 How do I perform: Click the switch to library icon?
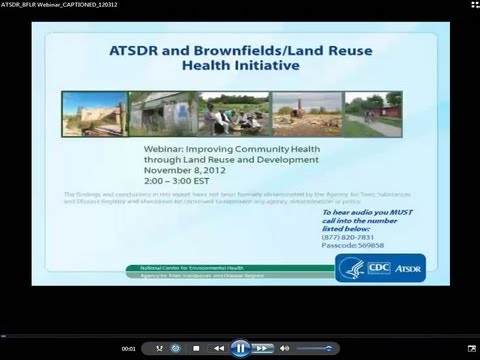pyautogui.click(x=475, y=4)
